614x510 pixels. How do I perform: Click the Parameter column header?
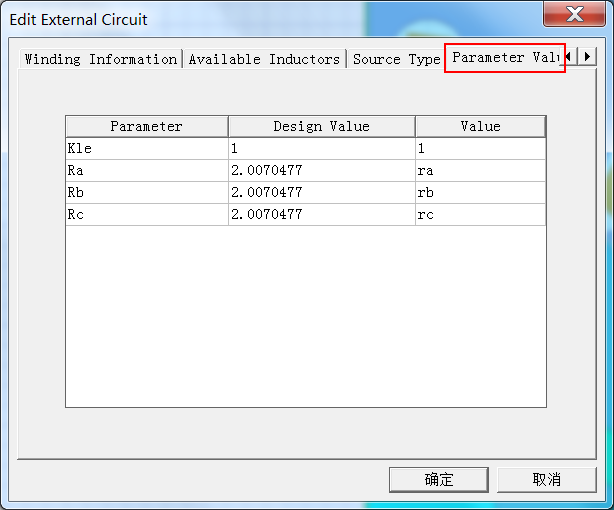coord(147,127)
